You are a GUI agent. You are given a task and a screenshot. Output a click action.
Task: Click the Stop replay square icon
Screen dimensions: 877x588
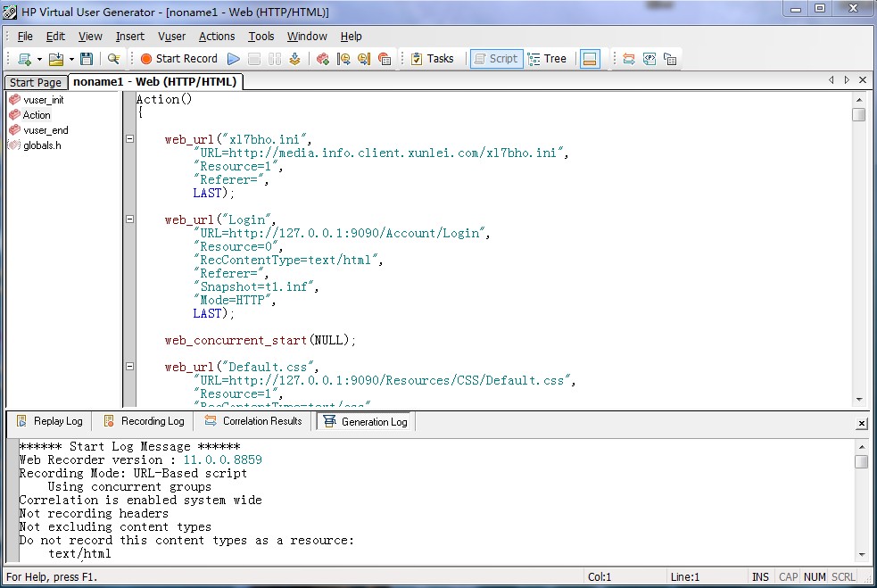[254, 59]
